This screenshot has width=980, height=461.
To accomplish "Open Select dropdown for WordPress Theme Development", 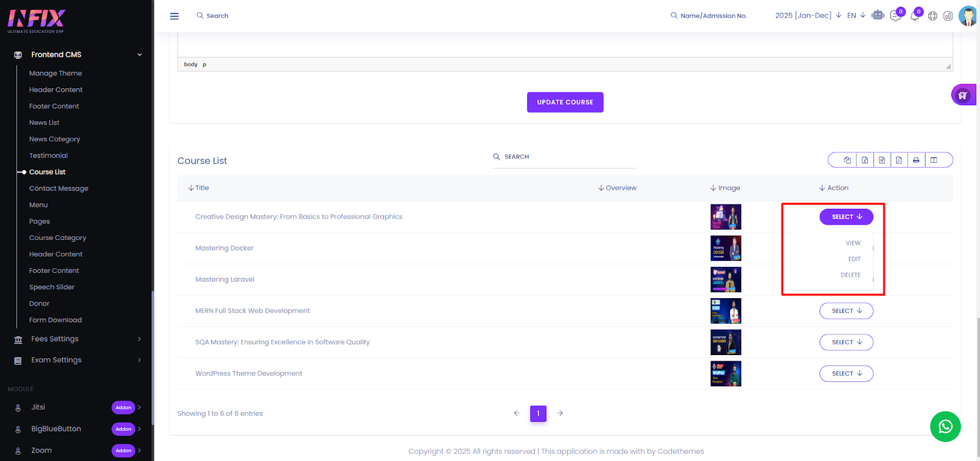I will pos(846,373).
